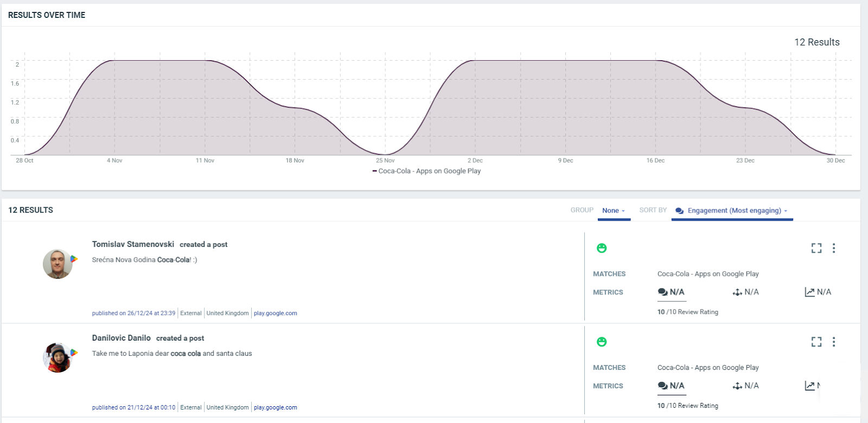Screen dimensions: 868x423
Task: Click the 2 Dec point on the chart
Action: 475,60
